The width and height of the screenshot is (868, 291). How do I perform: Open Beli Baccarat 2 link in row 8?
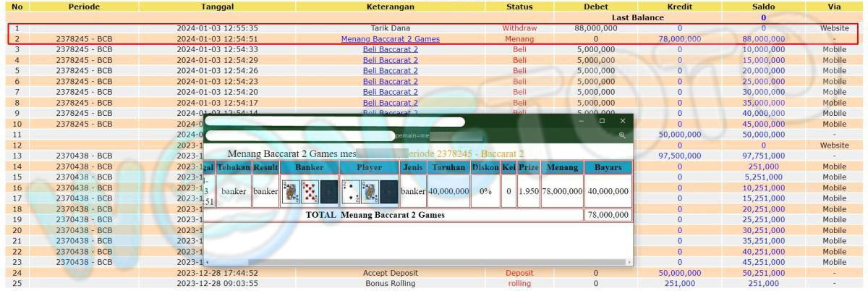390,103
